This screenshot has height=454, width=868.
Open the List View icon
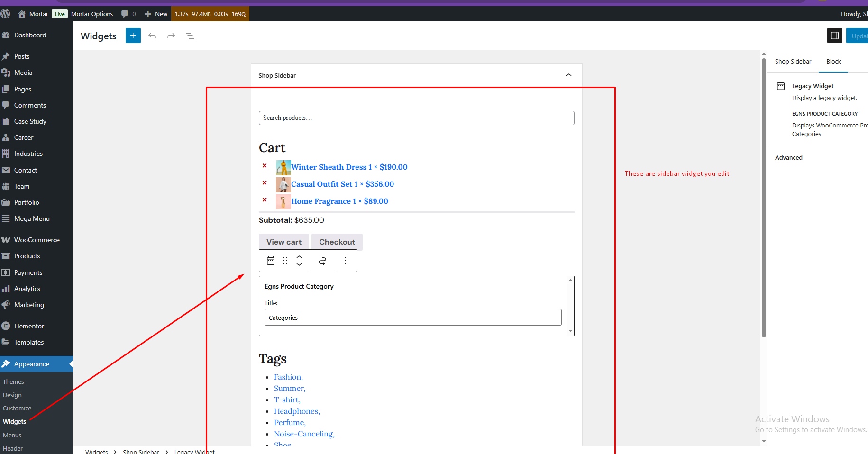(190, 36)
